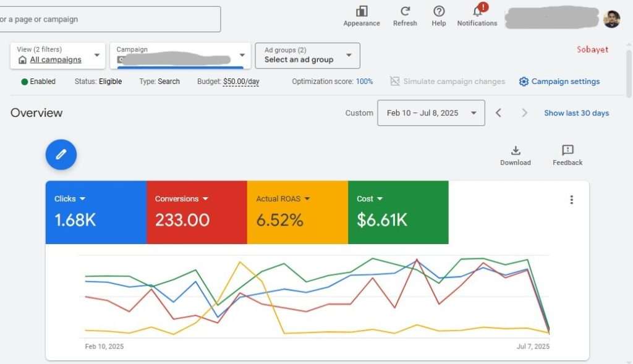Screen dimensions: 633x364
Task: Click the page or campaign search field
Action: [x=108, y=19]
